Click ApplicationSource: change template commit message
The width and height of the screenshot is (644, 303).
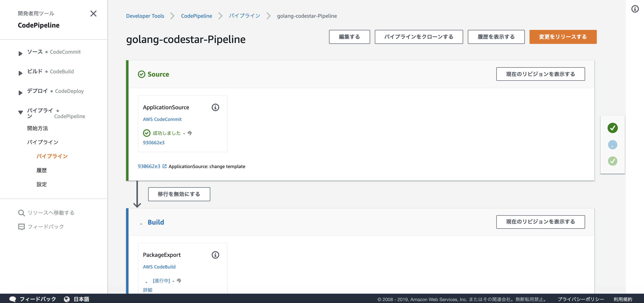(x=207, y=166)
